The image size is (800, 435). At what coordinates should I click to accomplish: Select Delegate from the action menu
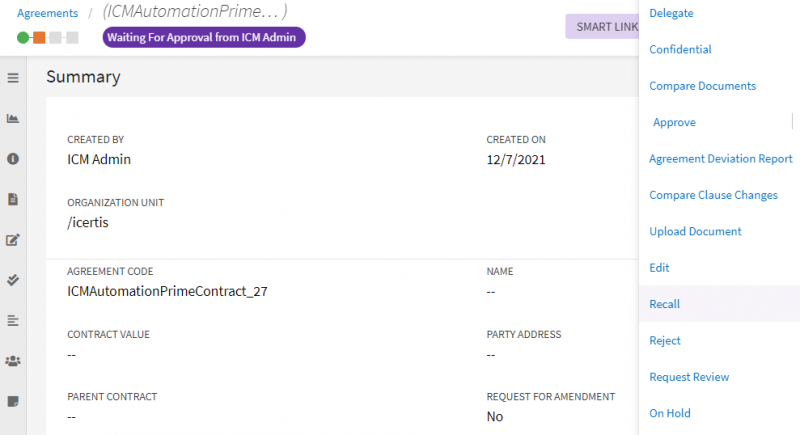(671, 13)
